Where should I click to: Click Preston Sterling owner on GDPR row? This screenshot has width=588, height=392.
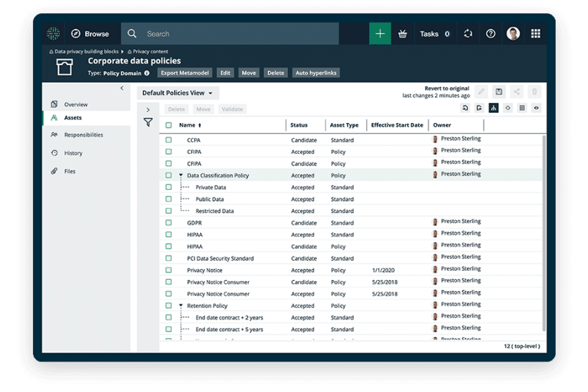click(x=461, y=221)
